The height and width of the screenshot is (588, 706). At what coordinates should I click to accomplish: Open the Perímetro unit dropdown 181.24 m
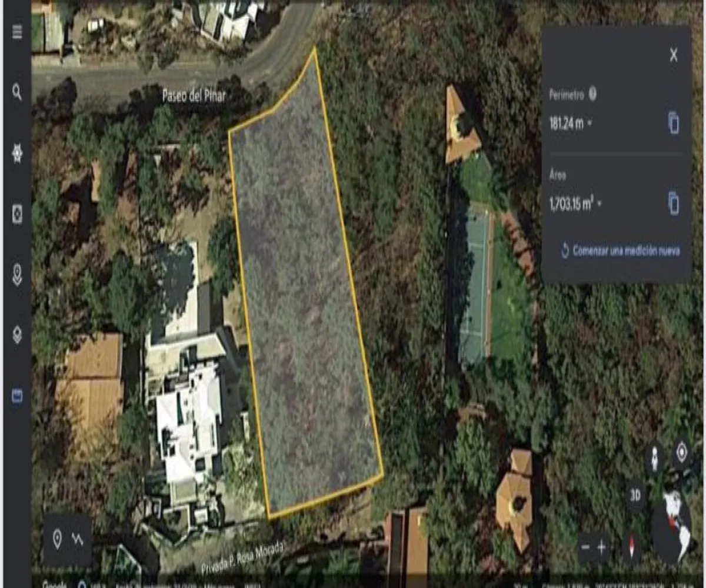[571, 124]
